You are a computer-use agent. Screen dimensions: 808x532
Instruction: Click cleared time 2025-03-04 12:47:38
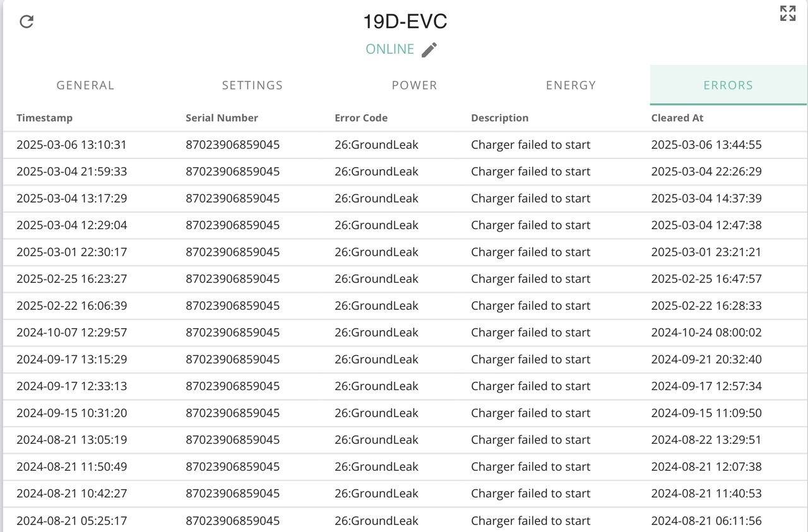706,225
